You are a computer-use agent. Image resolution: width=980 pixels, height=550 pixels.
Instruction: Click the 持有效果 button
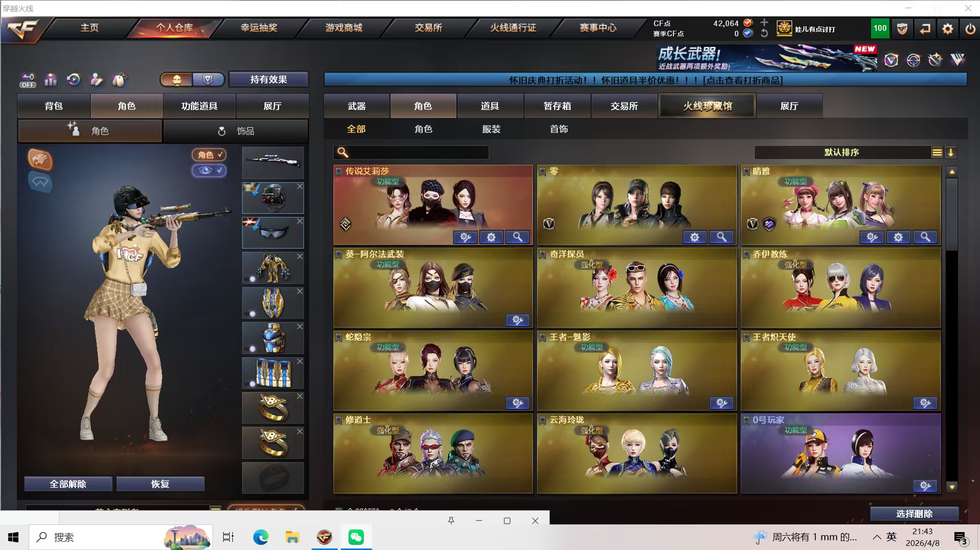point(269,79)
